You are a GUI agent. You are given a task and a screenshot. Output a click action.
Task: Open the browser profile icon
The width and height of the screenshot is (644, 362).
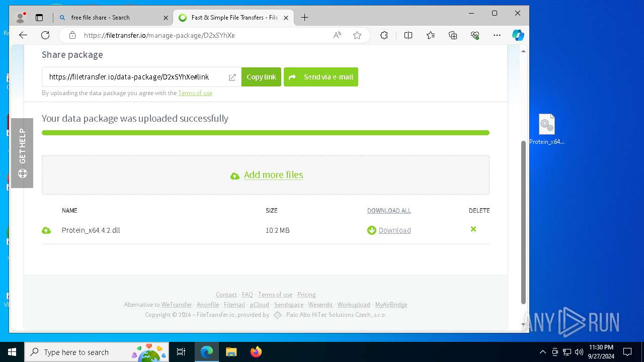pyautogui.click(x=21, y=18)
